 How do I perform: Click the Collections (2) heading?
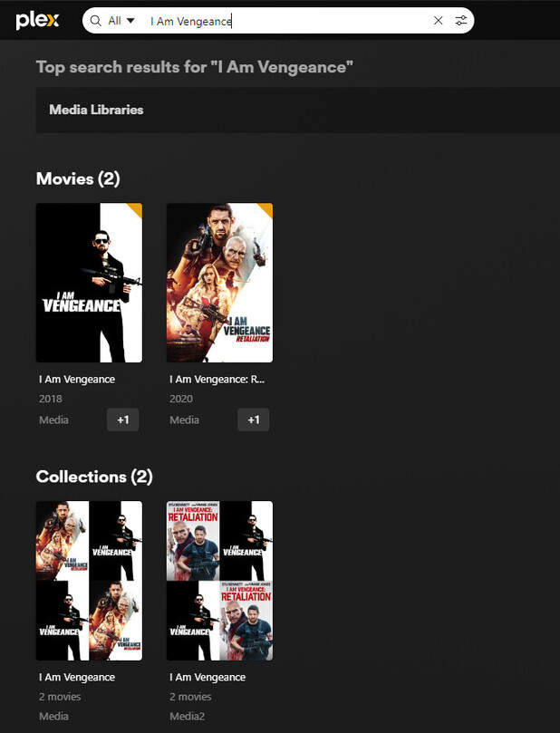tap(94, 477)
